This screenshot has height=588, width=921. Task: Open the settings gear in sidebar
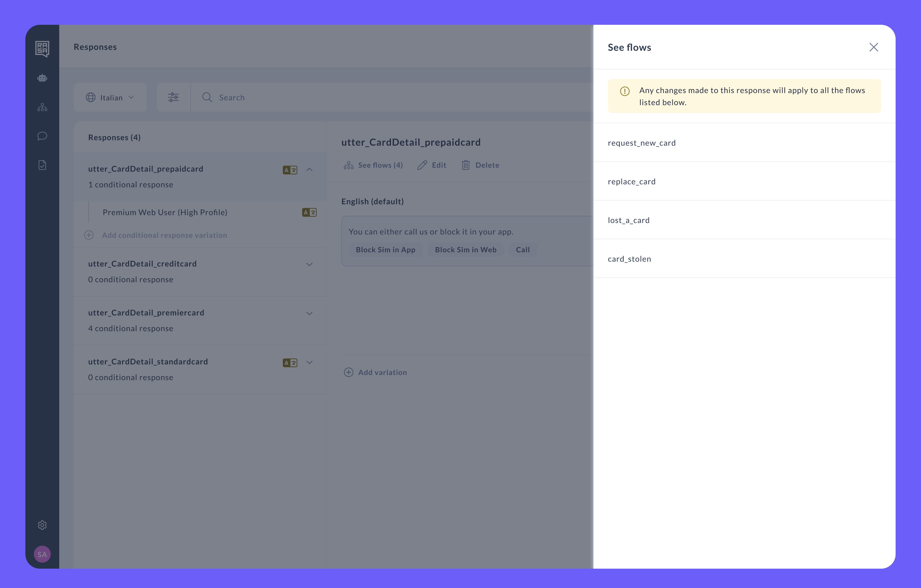point(42,525)
